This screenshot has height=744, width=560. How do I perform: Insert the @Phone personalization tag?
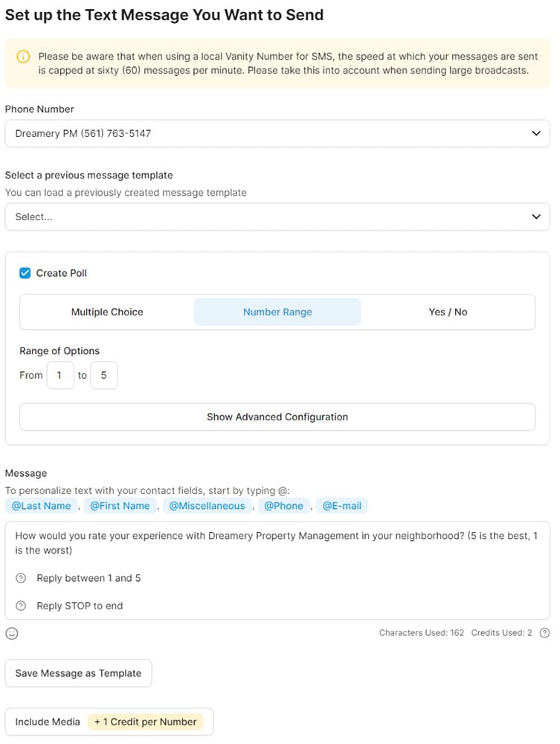coord(283,506)
